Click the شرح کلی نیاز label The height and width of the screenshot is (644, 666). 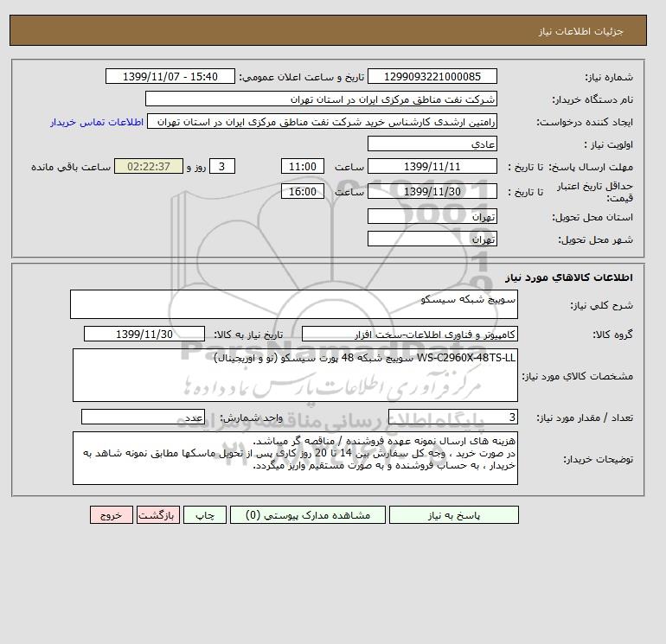(601, 305)
